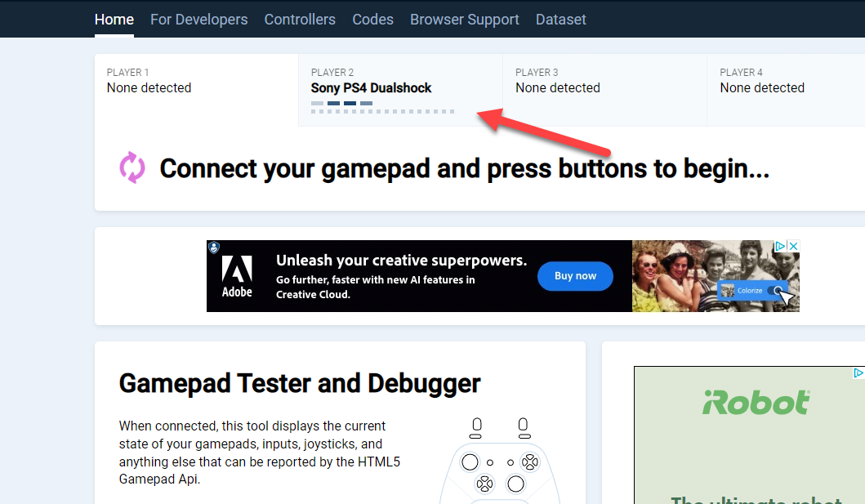Viewport: 865px width, 504px height.
Task: Click the Adobe logo in banner ad
Action: pyautogui.click(x=238, y=276)
